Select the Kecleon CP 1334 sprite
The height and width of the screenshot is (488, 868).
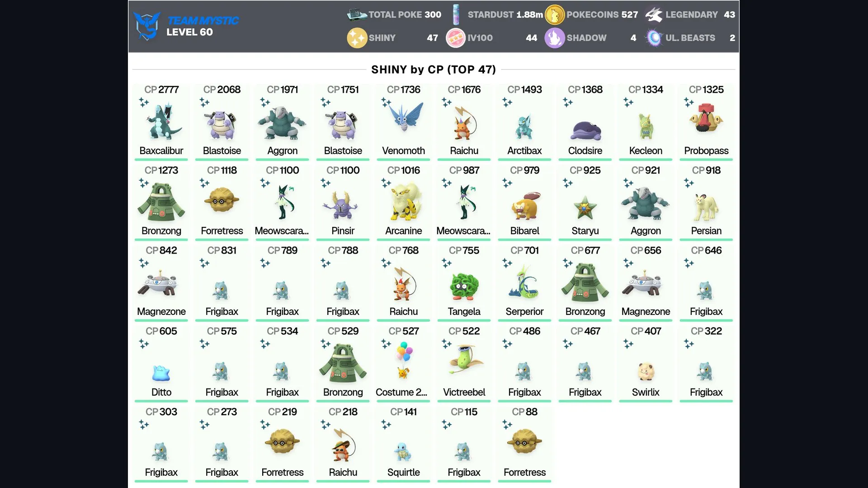646,126
